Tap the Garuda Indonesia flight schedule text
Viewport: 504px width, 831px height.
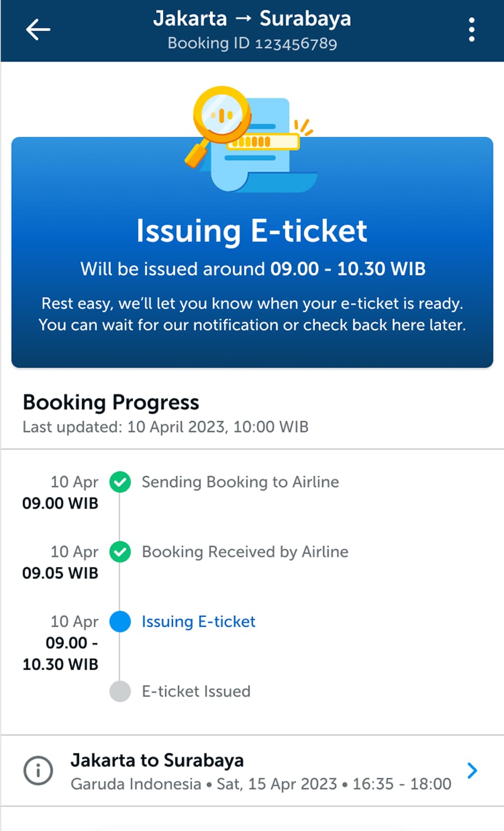click(261, 784)
